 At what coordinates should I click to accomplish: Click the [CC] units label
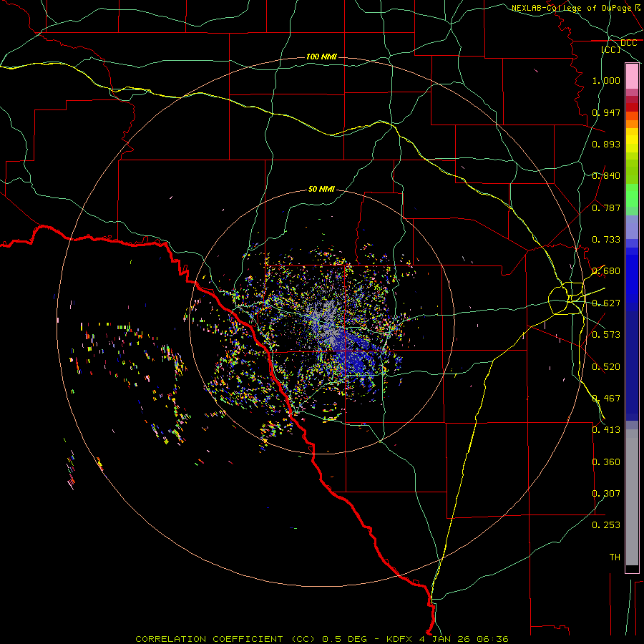coord(610,49)
